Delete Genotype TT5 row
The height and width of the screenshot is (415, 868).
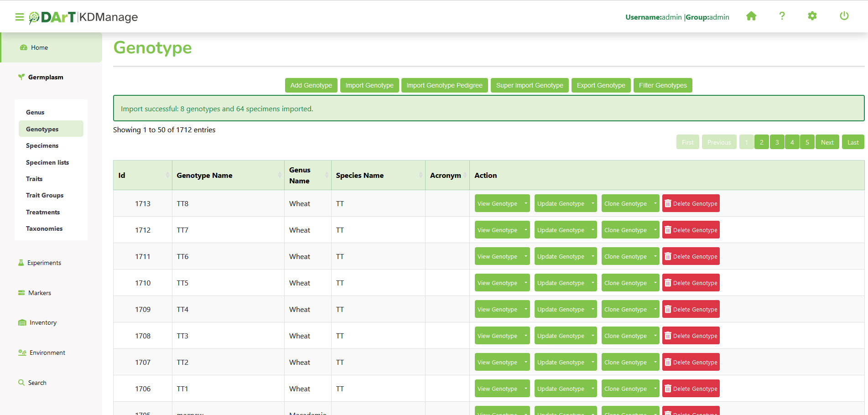(x=691, y=283)
